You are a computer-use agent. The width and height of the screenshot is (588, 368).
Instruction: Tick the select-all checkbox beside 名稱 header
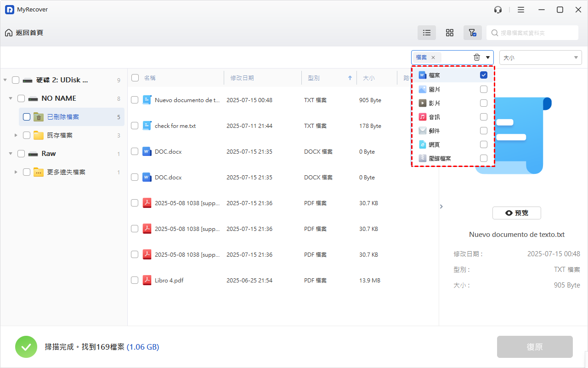[x=135, y=78]
